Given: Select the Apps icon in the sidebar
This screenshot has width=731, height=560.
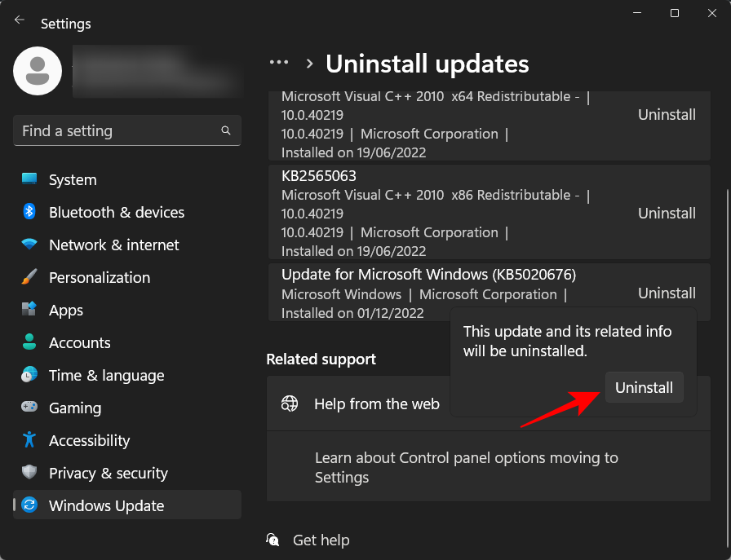Looking at the screenshot, I should (x=30, y=310).
